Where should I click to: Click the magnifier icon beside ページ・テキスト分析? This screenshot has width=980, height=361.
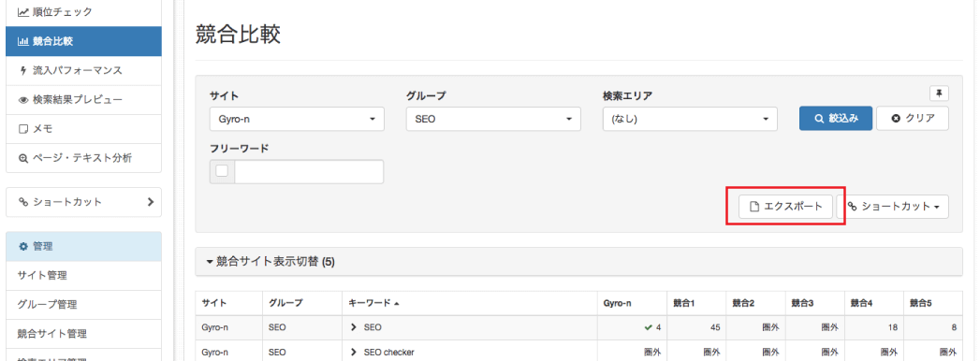tap(23, 159)
